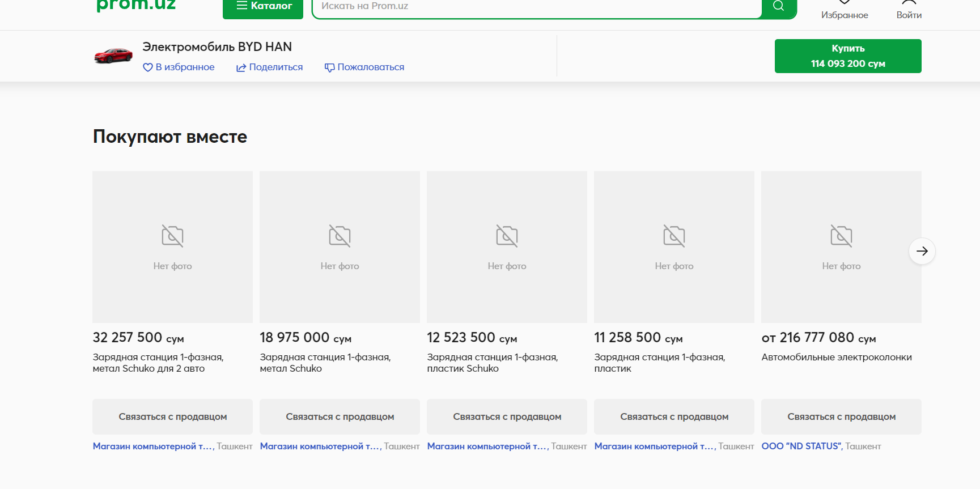Screen dimensions: 980x489
Task: Open ООО "ND STATUS" seller link
Action: (801, 447)
